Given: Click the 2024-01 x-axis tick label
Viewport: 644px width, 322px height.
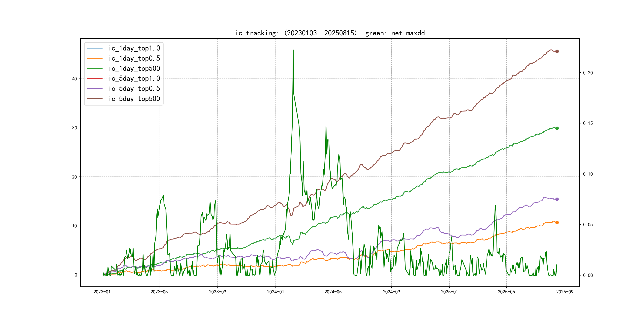Looking at the screenshot, I should [x=275, y=292].
